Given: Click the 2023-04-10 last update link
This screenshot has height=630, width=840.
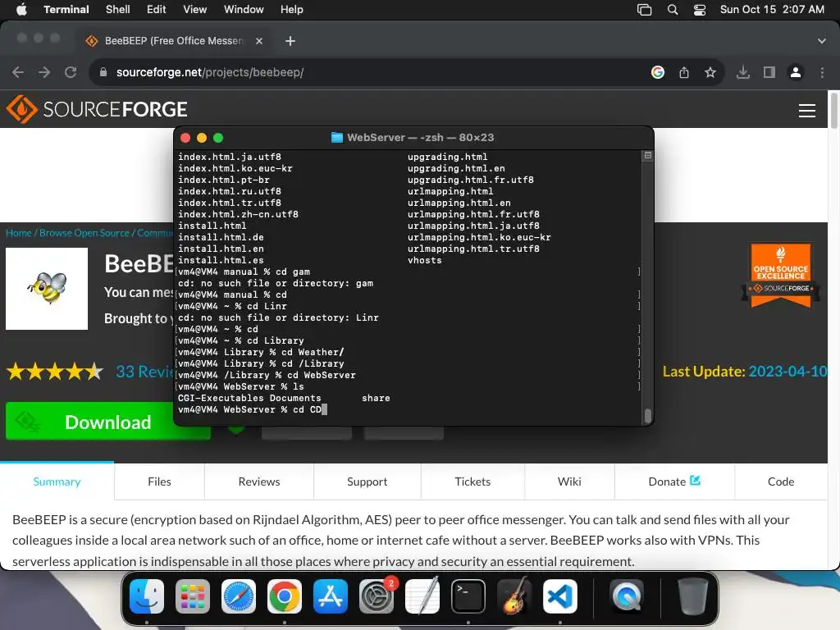Looking at the screenshot, I should (787, 372).
